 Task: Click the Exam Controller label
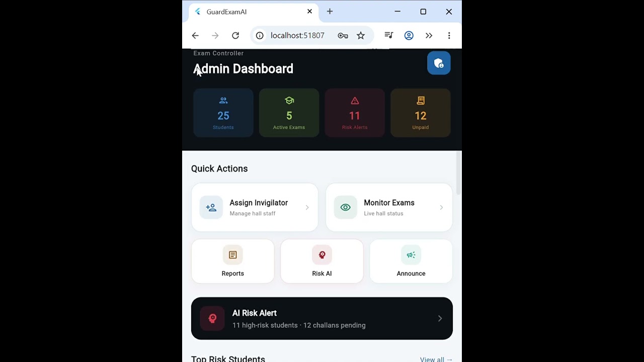coord(218,53)
